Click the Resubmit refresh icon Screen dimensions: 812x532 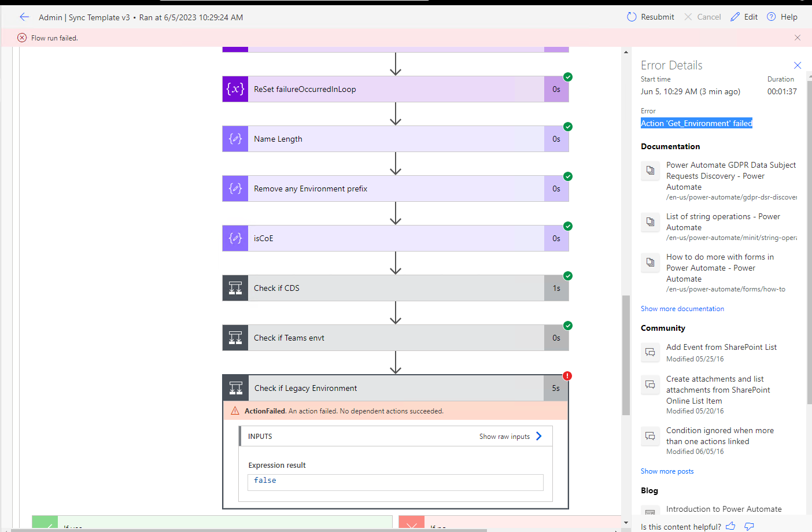632,17
